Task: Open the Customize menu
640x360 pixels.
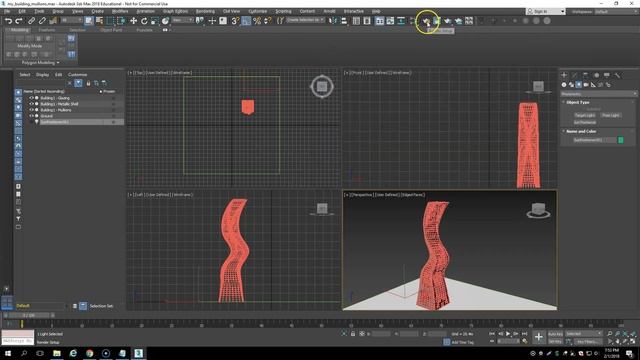Action: 258,11
